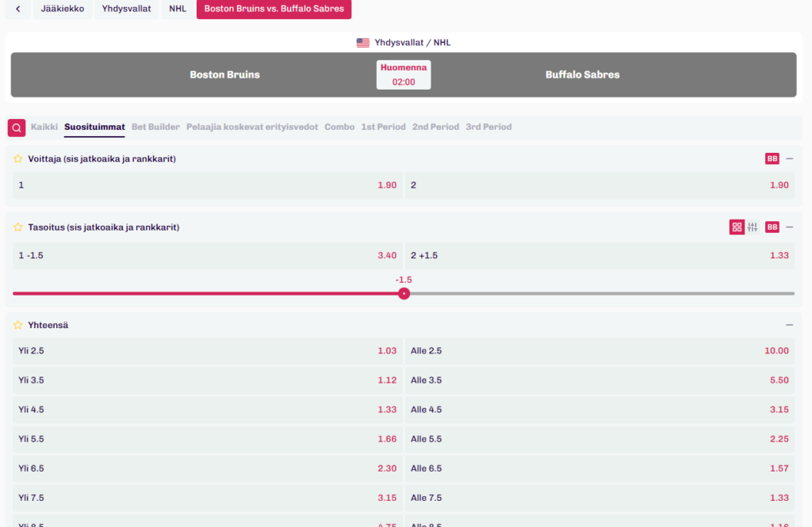
Task: Switch to the Bet Builder tab
Action: [155, 127]
